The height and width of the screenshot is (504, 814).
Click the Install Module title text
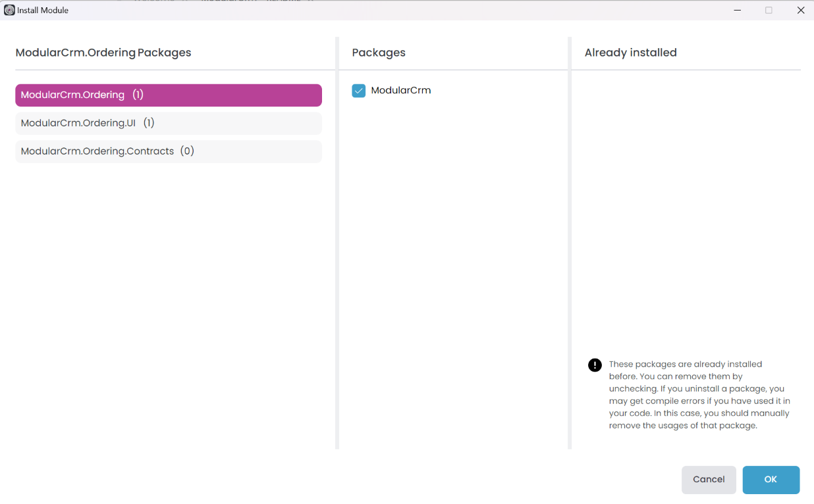(x=43, y=11)
